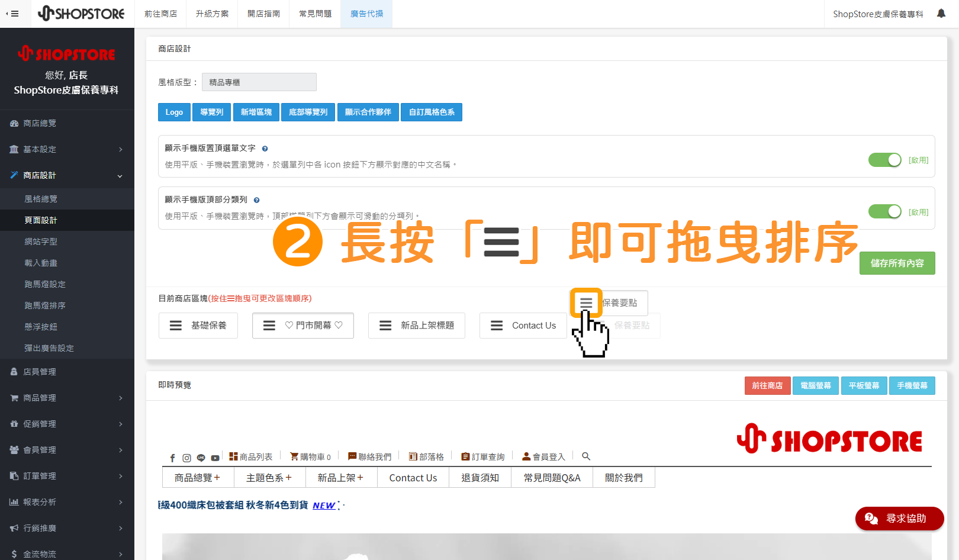Click help icon next to 顯示手機版置頂選單文字
This screenshot has width=959, height=560.
pyautogui.click(x=265, y=149)
